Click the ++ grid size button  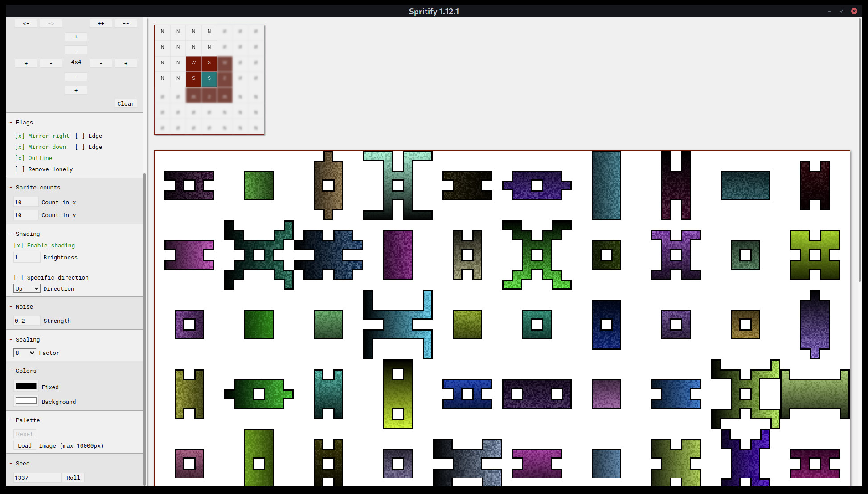pyautogui.click(x=101, y=23)
